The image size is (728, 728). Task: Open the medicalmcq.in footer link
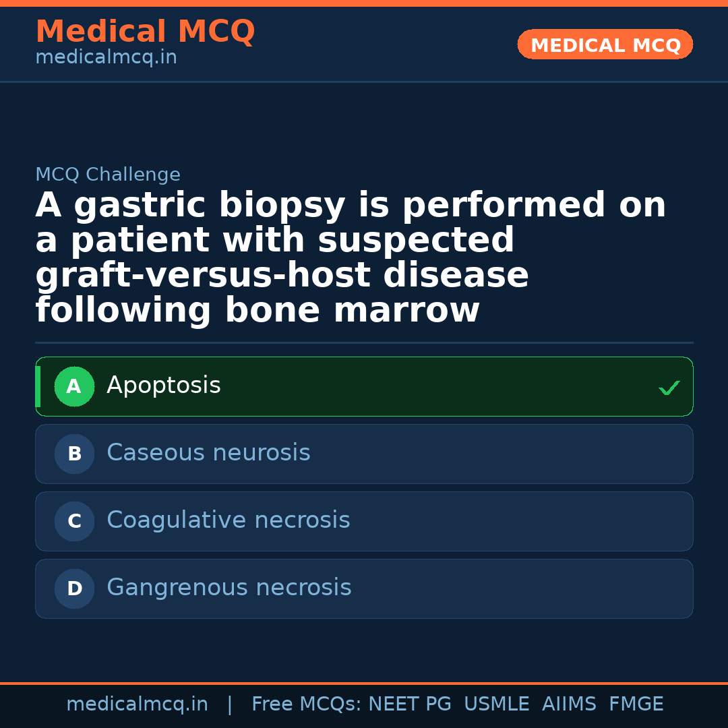(x=137, y=704)
